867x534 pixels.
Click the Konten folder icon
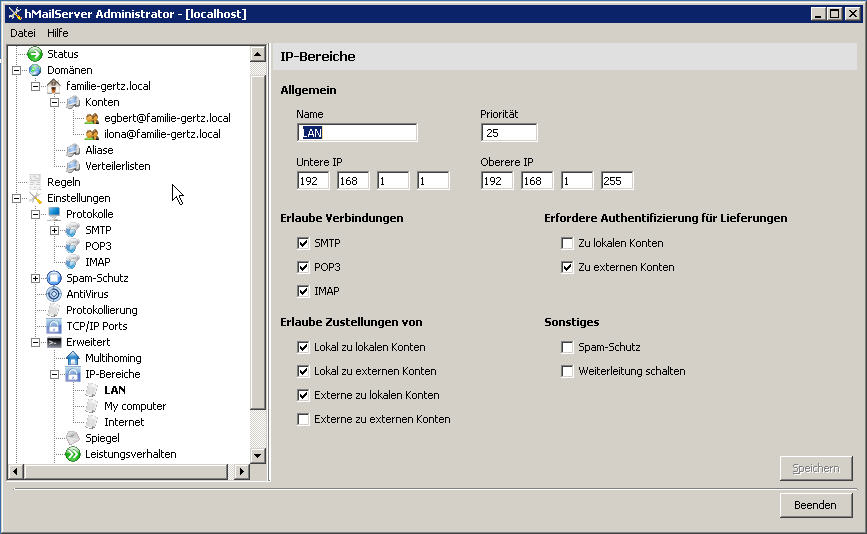(73, 102)
